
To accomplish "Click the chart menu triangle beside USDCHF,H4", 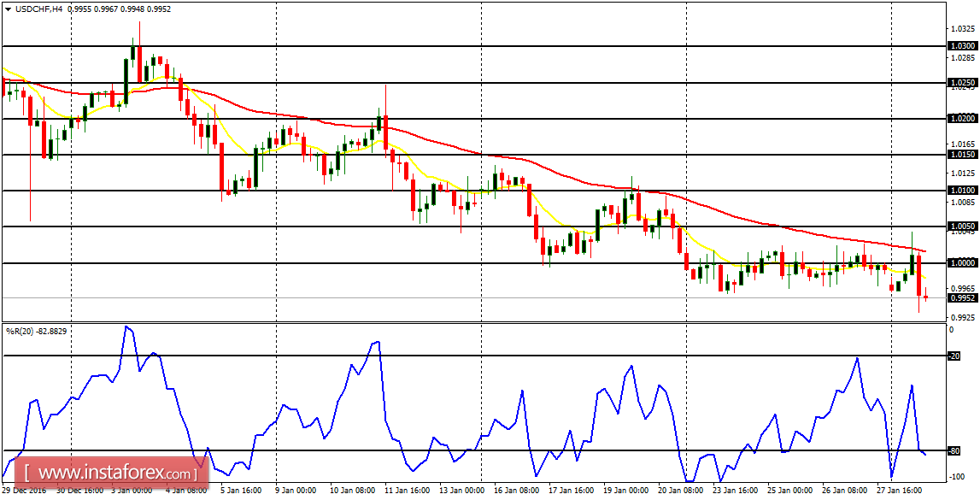I will click(x=7, y=9).
